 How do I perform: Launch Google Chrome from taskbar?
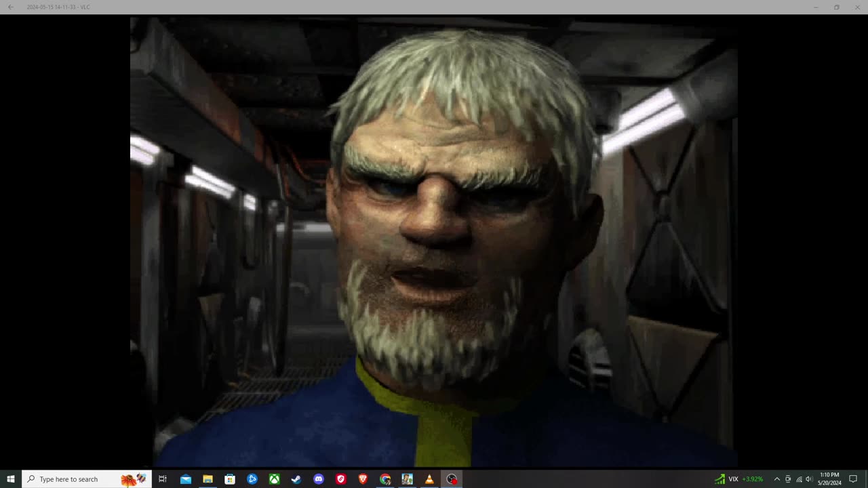click(385, 479)
